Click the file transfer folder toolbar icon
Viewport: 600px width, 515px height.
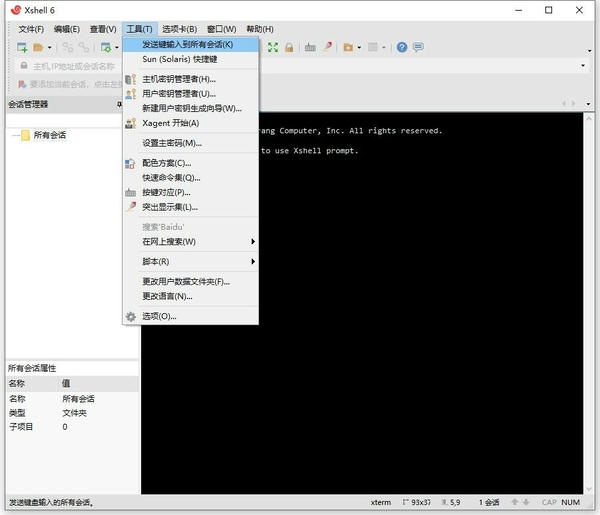point(348,47)
